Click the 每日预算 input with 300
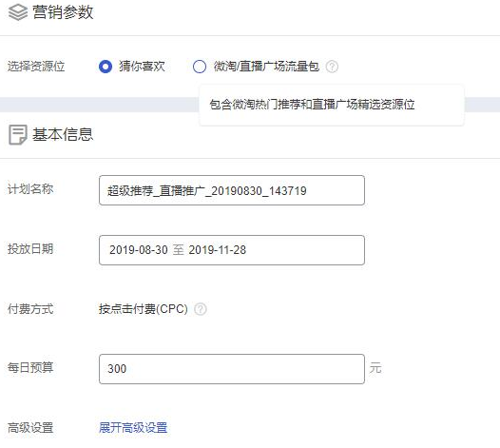500x448 pixels. [232, 369]
